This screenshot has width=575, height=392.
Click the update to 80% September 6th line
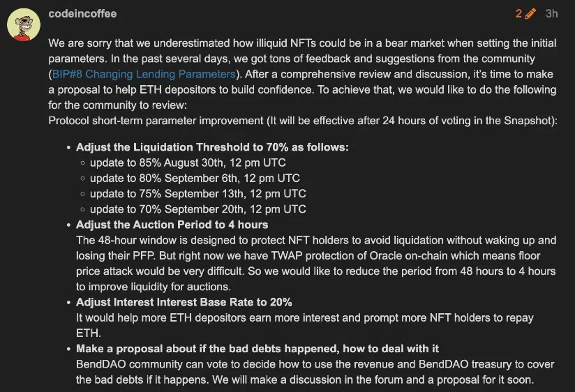[x=195, y=178]
